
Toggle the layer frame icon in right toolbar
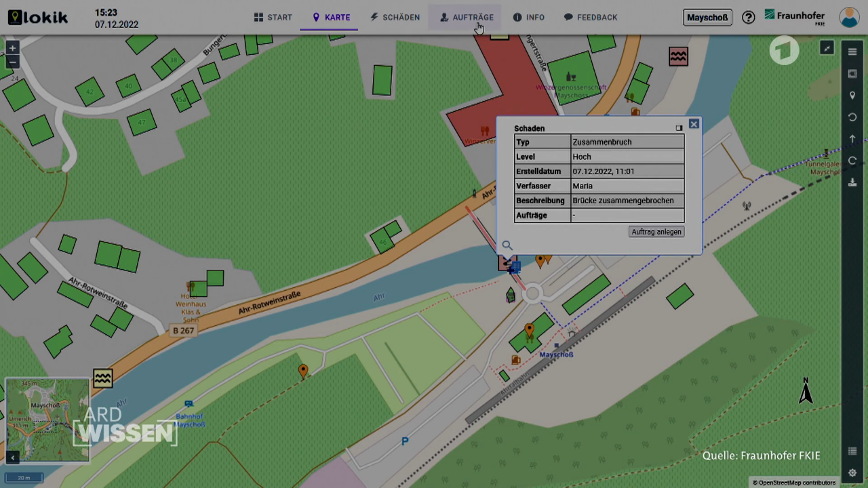pyautogui.click(x=852, y=74)
